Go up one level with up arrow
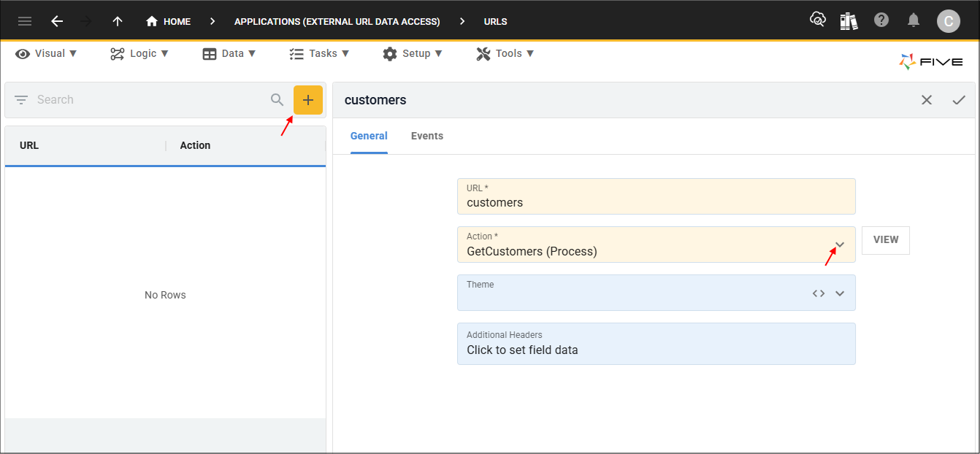 coord(118,21)
